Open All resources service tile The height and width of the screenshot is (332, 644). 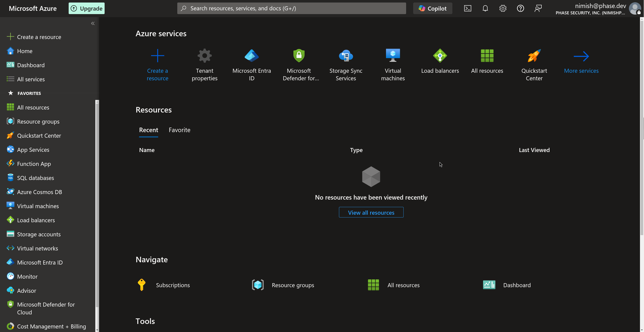click(x=487, y=62)
